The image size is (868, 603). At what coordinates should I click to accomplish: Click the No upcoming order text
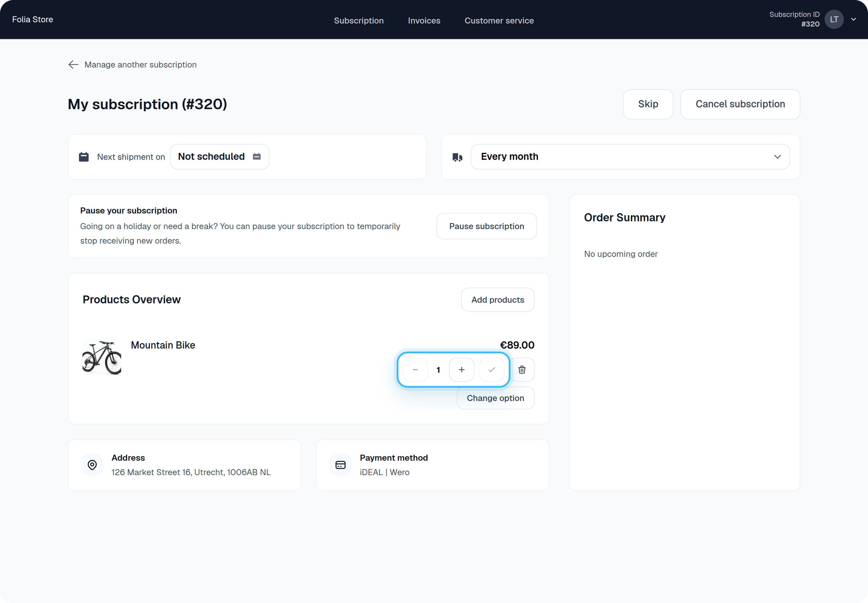[621, 254]
